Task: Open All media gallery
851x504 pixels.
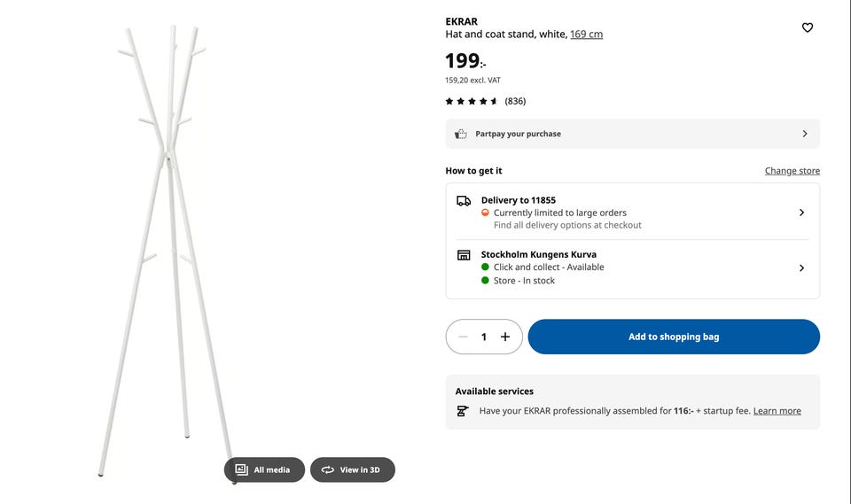Action: [x=264, y=469]
